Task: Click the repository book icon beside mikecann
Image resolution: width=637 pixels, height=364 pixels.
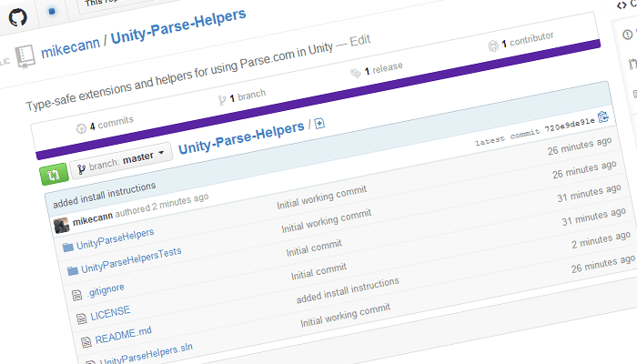Action: pyautogui.click(x=25, y=54)
